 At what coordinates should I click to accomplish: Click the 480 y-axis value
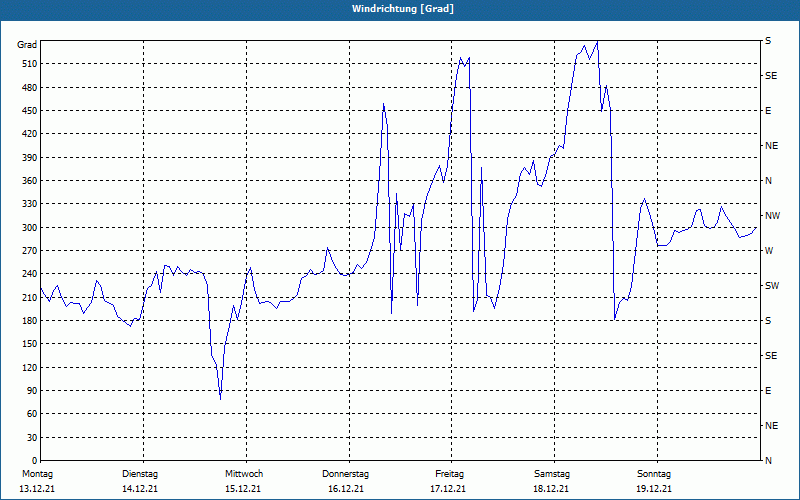pyautogui.click(x=30, y=88)
